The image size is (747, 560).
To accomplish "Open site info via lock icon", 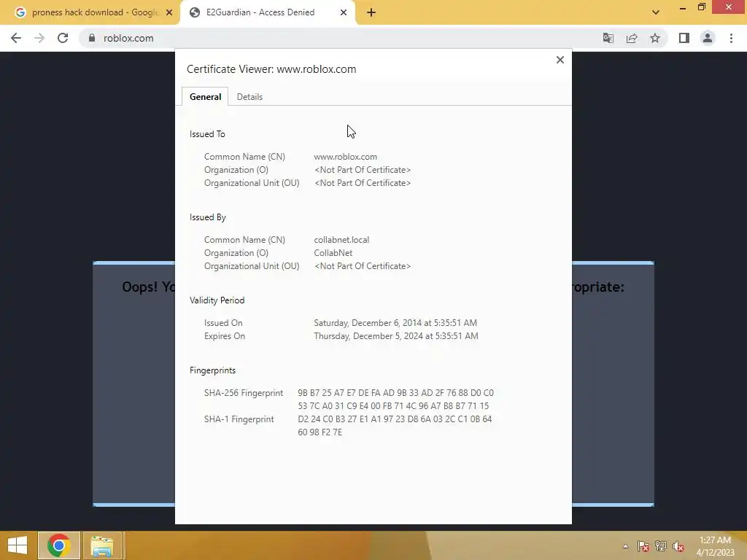I will tap(92, 38).
